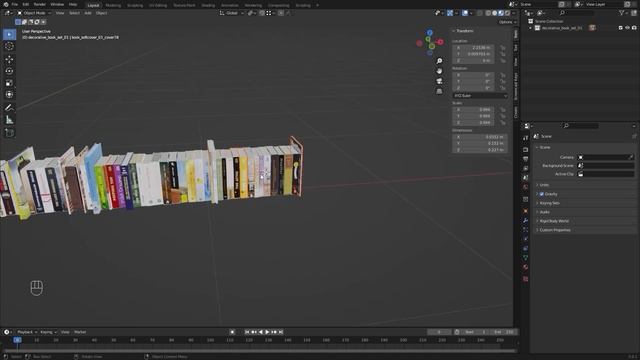Select the Add Cube tool

click(x=9, y=133)
